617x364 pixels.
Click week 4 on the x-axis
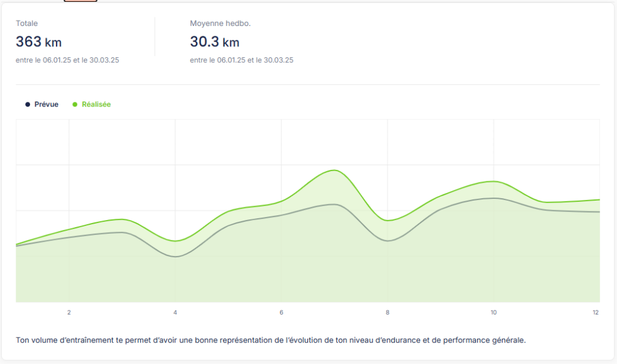175,312
